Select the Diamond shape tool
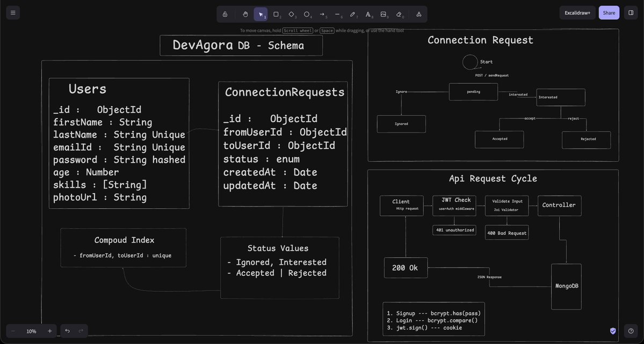The height and width of the screenshot is (344, 644). coord(292,14)
